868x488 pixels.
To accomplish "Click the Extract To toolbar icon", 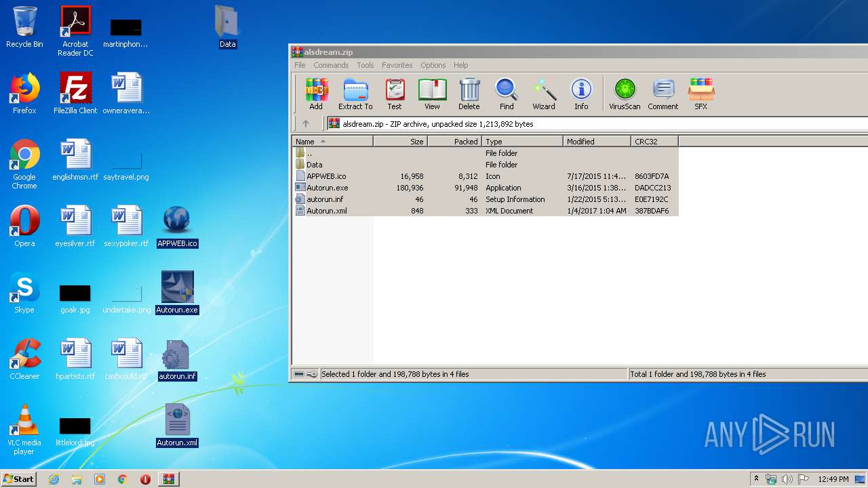I will click(355, 94).
